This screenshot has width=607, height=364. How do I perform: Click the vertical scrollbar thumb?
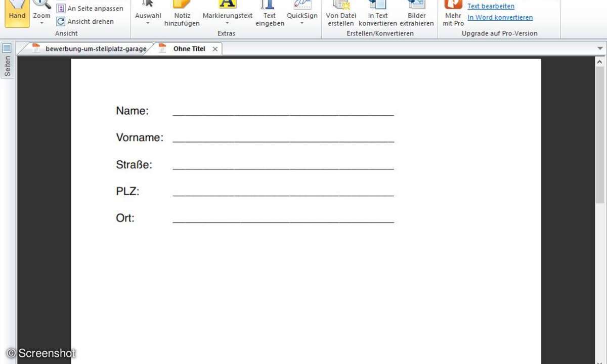600,135
